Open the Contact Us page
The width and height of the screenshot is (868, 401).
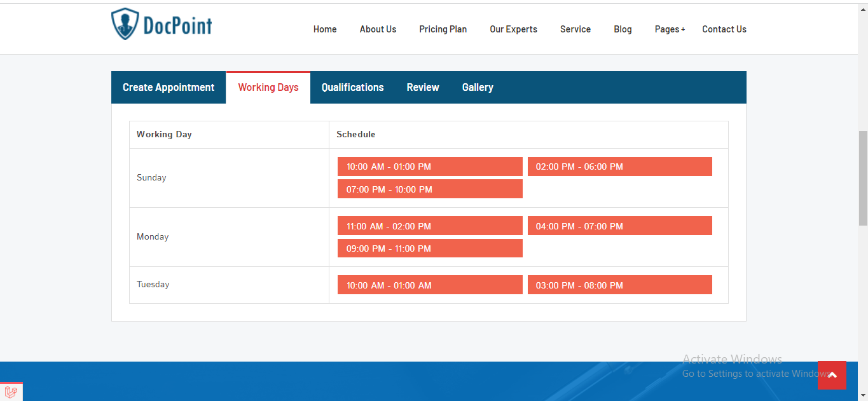(724, 29)
